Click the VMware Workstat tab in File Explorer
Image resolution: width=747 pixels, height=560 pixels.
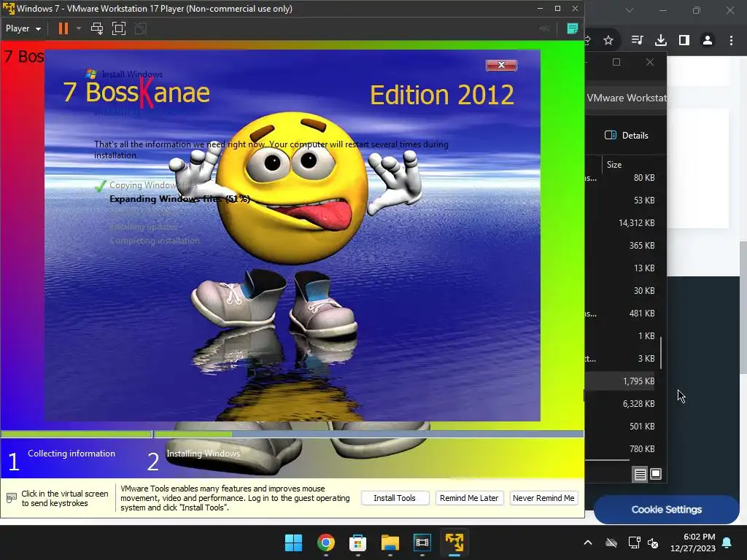tap(626, 98)
